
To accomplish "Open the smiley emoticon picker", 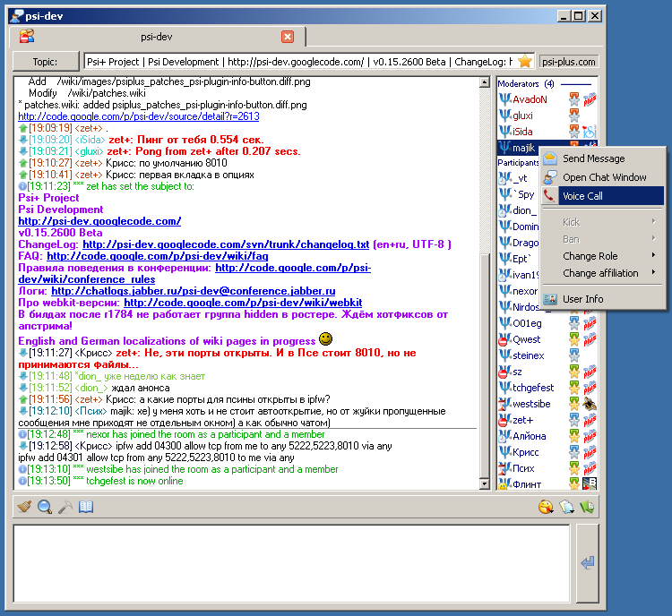I will tap(546, 508).
